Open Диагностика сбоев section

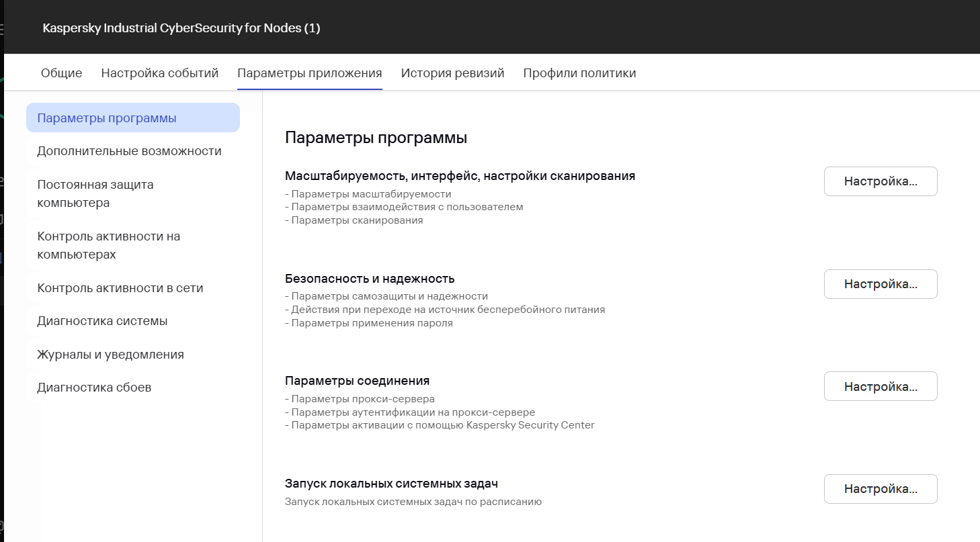[x=95, y=388]
